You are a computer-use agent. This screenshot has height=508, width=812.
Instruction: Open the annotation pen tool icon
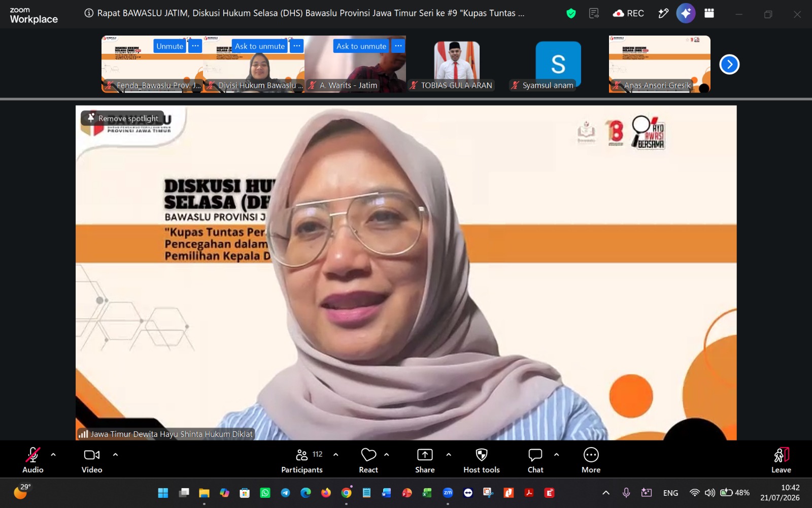tap(663, 14)
